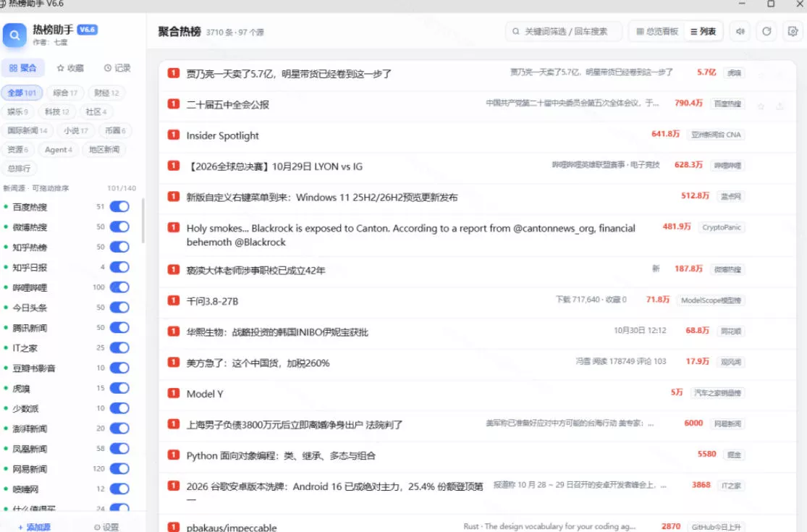Click the 蓝点网 source tag
This screenshot has width=807, height=532.
[x=730, y=196]
